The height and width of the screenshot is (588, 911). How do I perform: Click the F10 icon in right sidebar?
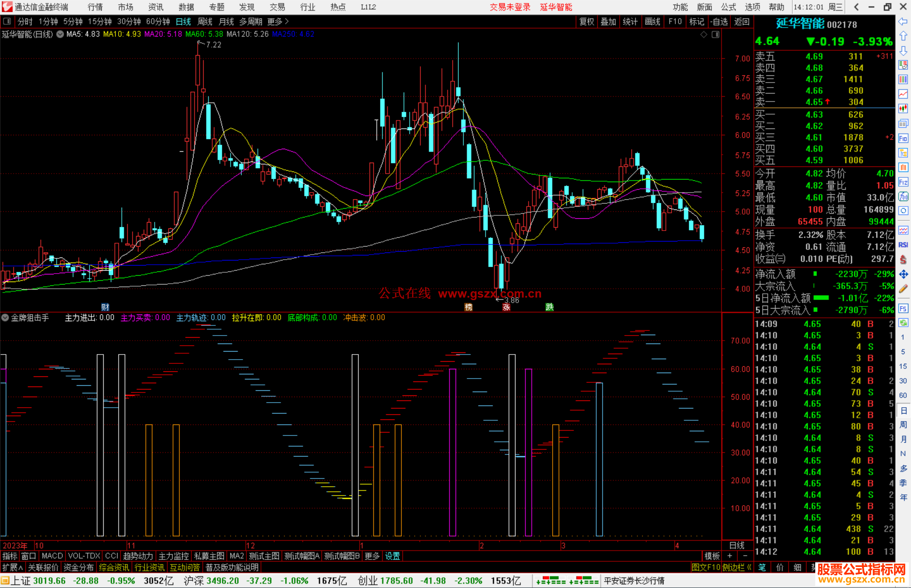click(903, 138)
